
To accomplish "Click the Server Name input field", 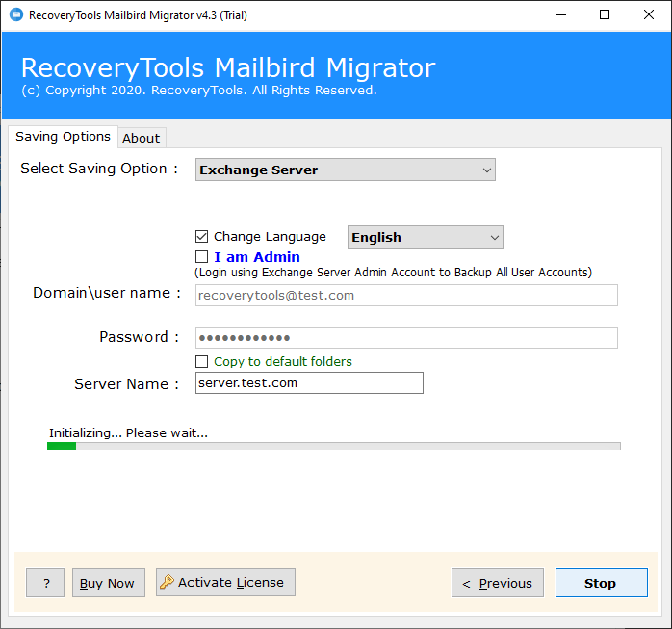I will pos(309,382).
